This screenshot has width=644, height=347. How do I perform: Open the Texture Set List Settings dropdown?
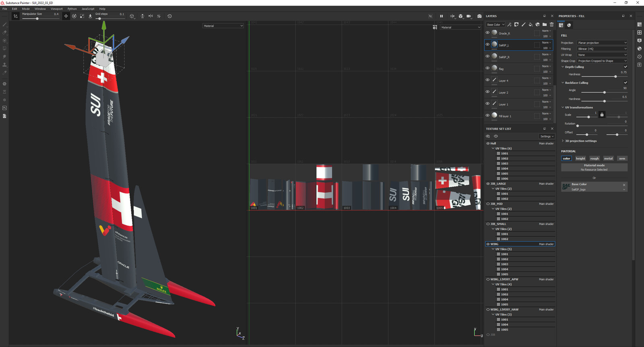[547, 136]
